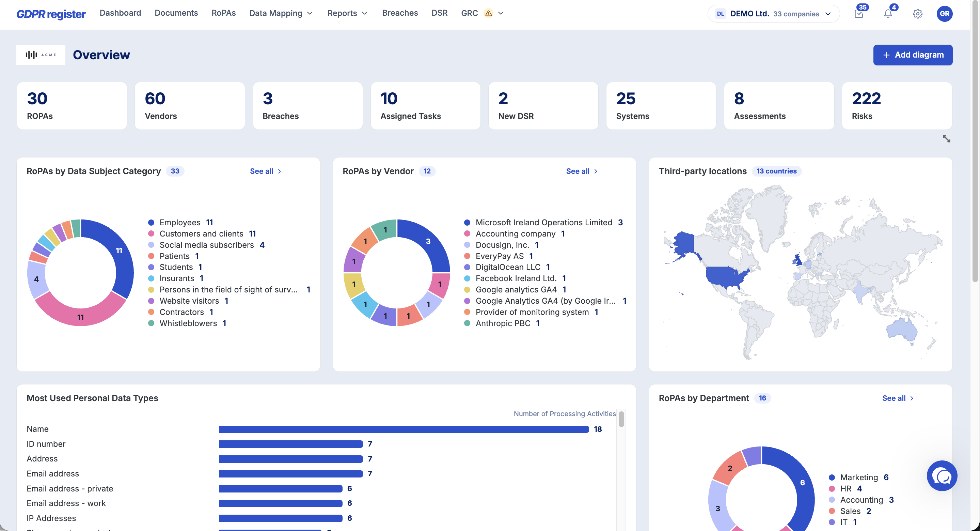Open the 30 ROPAs summary card
Viewport: 980px width, 531px height.
click(72, 106)
